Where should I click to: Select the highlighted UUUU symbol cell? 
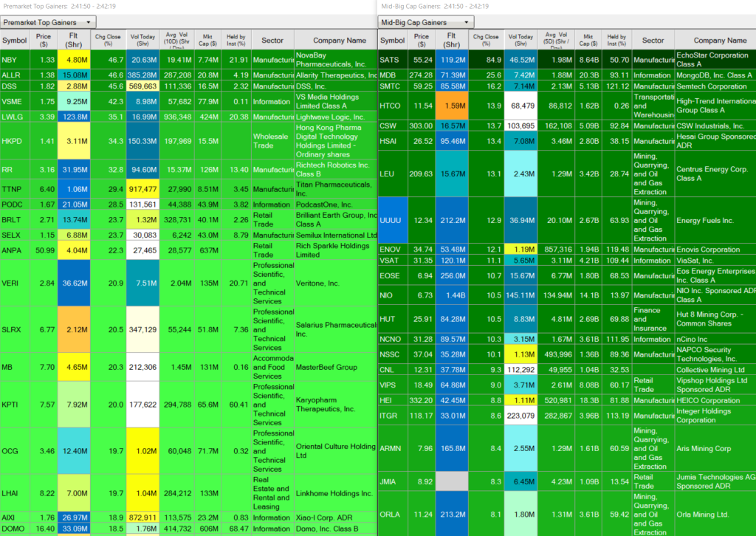coord(393,220)
